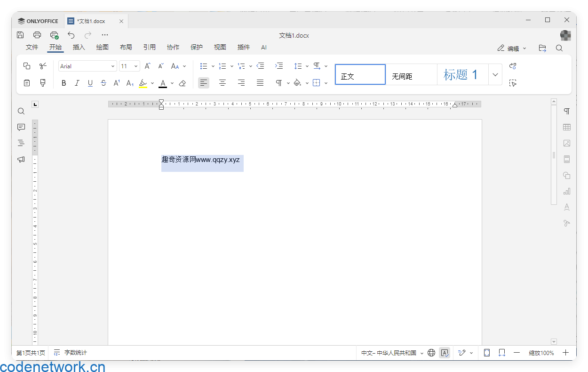This screenshot has width=588, height=372.
Task: Open table settings in the right sidebar
Action: tap(566, 127)
